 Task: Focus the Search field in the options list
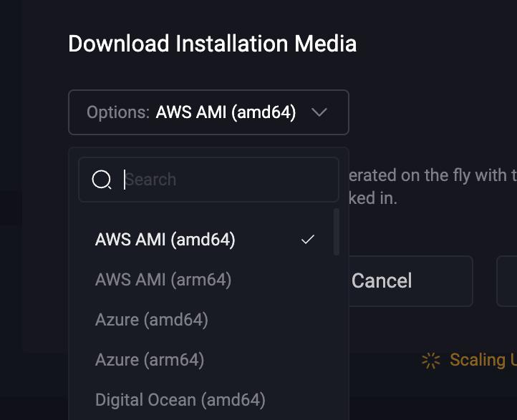click(x=208, y=180)
